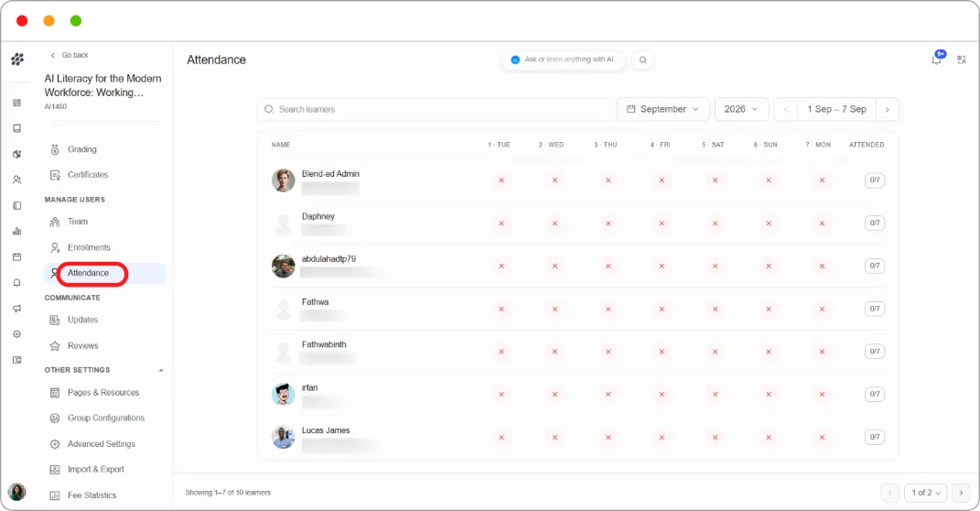Viewport: 980px width, 511px height.
Task: Toggle Daphney attendance for 7 Mon
Action: pos(822,223)
